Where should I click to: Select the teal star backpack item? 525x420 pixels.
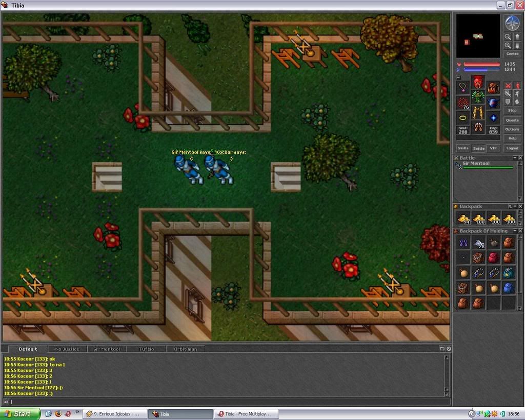(x=509, y=273)
